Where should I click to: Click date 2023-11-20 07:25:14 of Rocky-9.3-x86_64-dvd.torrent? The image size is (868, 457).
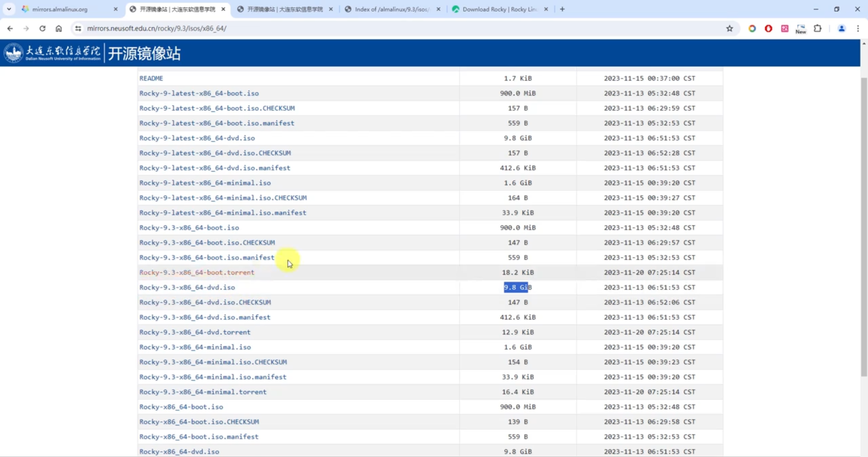coord(649,332)
